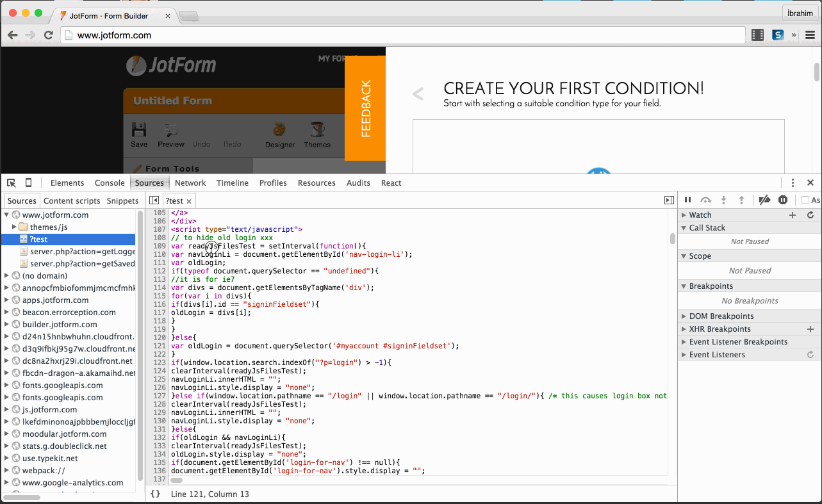Pretty print the source with braces button
Screen dimensions: 822x504
(155, 494)
